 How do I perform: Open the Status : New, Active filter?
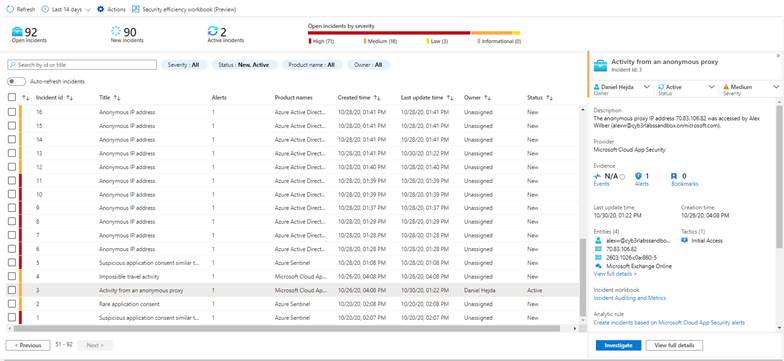click(244, 65)
